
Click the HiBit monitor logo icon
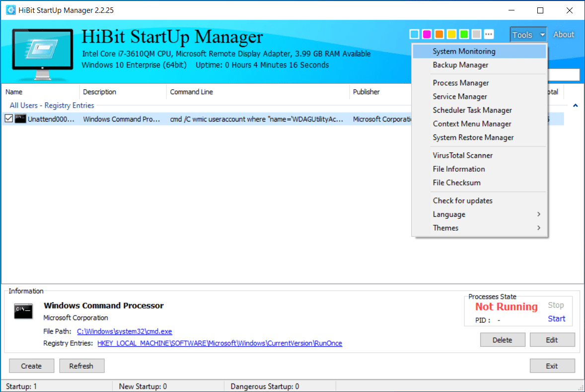coord(43,54)
